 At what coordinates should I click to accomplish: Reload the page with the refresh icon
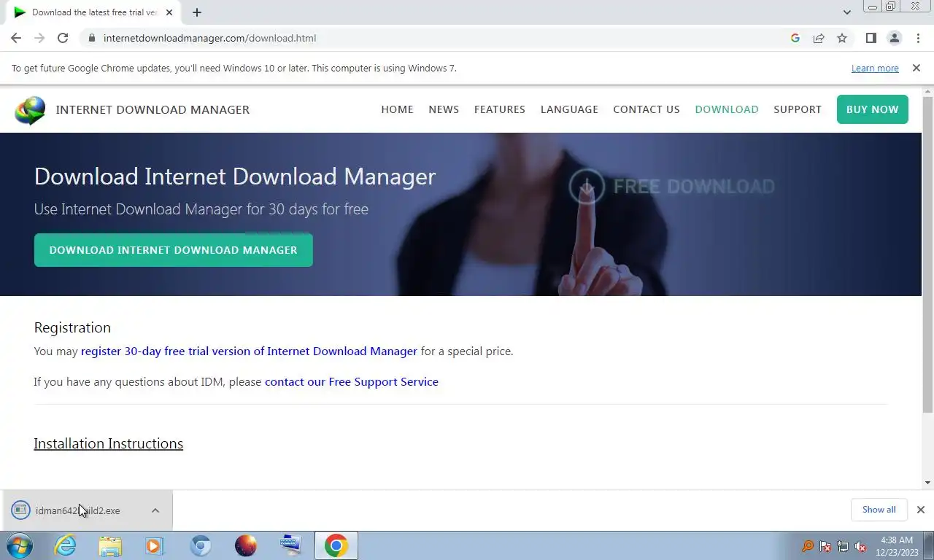click(63, 38)
